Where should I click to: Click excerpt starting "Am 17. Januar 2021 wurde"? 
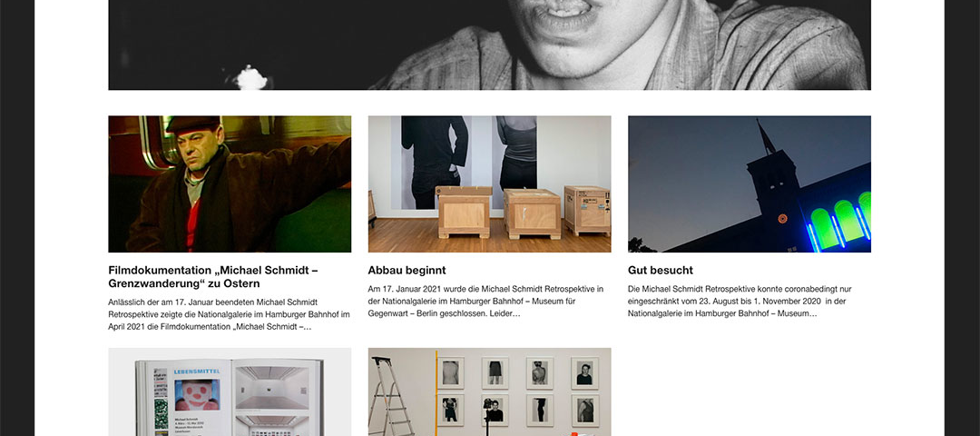485,302
